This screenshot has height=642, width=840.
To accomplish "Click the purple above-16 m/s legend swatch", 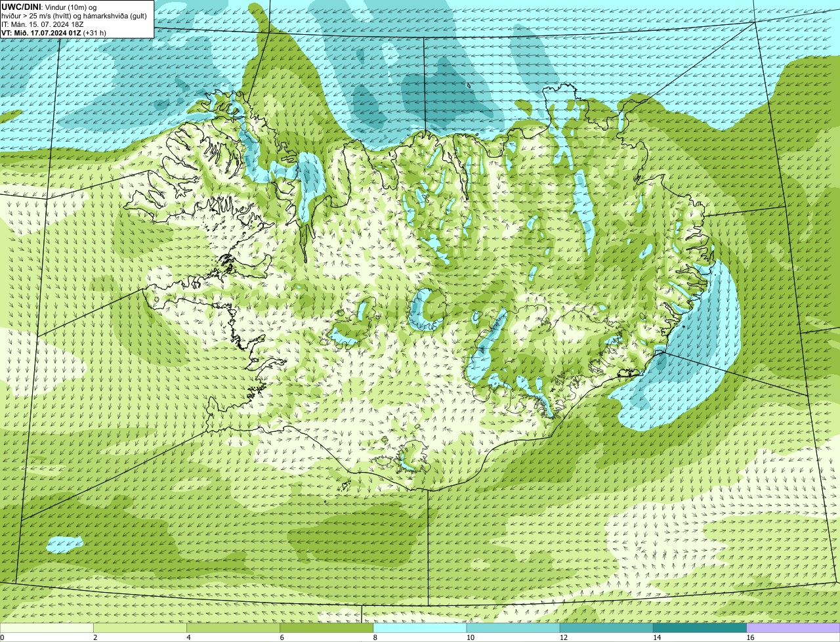I will [x=793, y=628].
